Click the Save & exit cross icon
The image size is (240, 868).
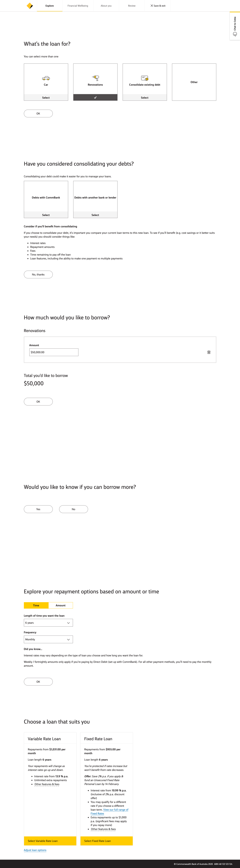click(x=152, y=6)
